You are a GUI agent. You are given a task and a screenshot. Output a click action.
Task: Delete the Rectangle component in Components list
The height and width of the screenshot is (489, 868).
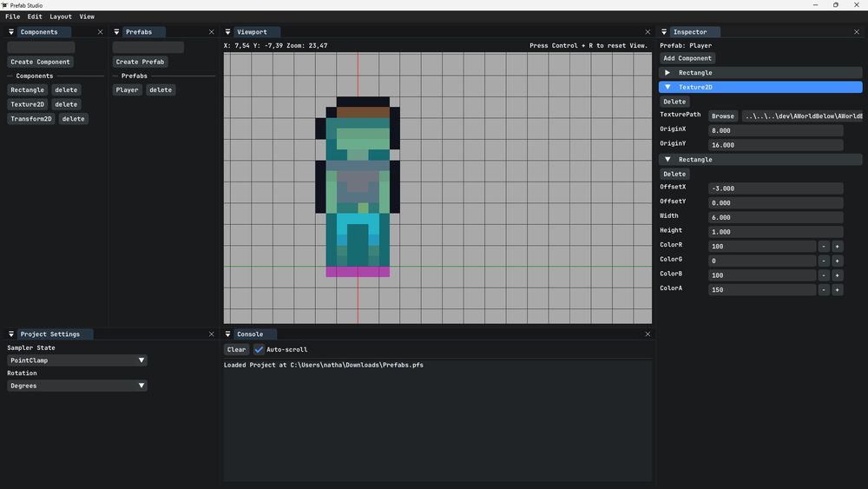[x=67, y=89]
